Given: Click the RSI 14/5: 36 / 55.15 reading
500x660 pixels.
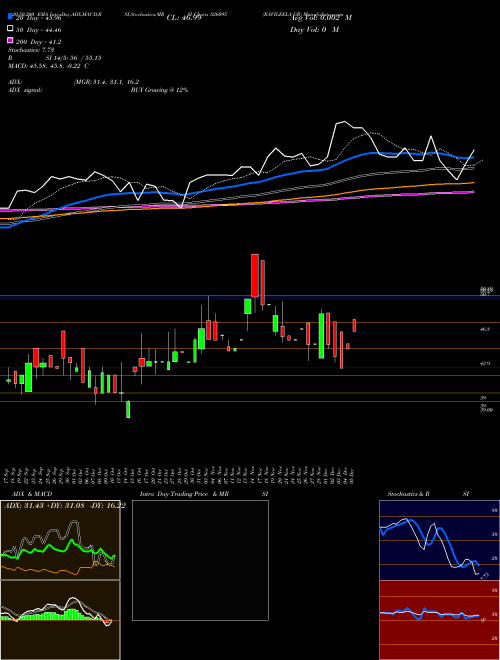Looking at the screenshot, I should click(x=55, y=58).
